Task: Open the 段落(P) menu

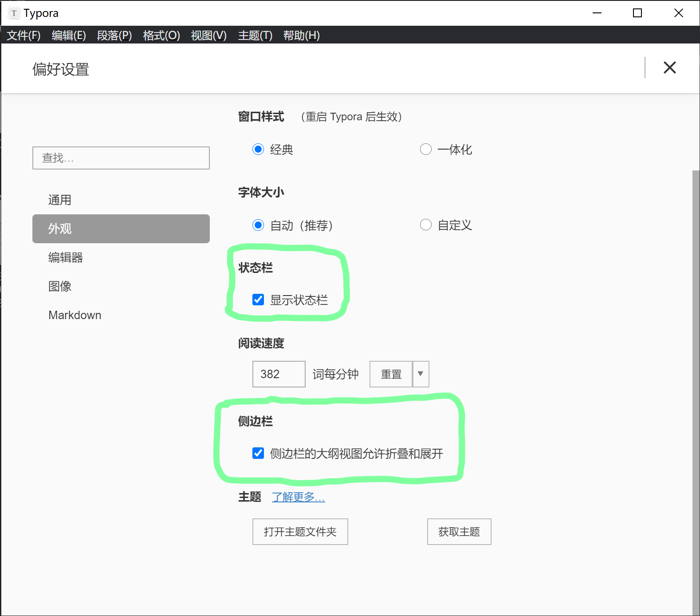Action: [114, 36]
